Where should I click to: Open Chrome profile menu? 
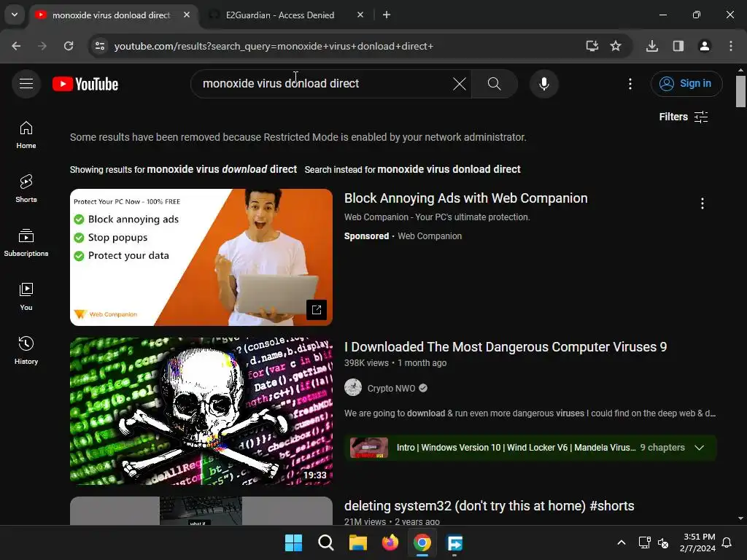[705, 46]
